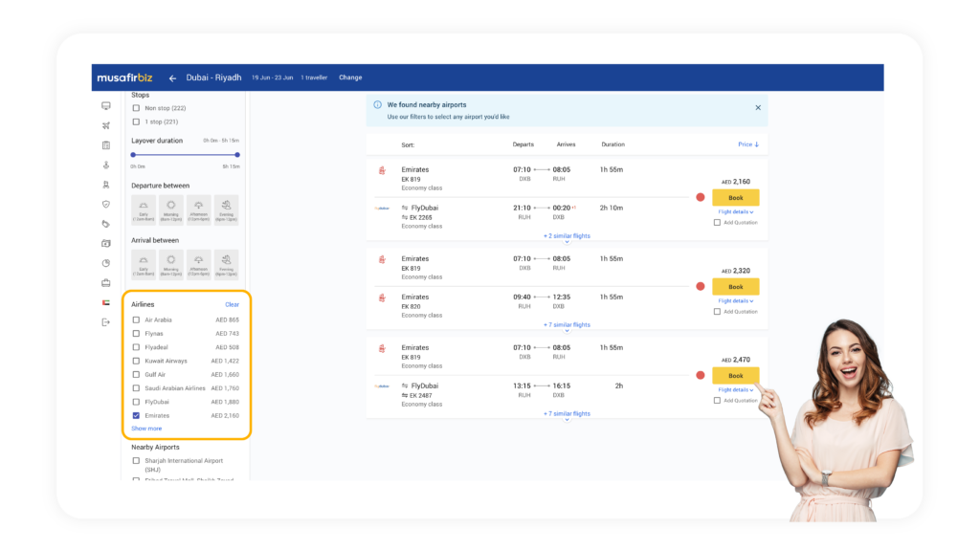980x551 pixels.
Task: Expand Flight details for AED 2,320 flight
Action: click(736, 301)
